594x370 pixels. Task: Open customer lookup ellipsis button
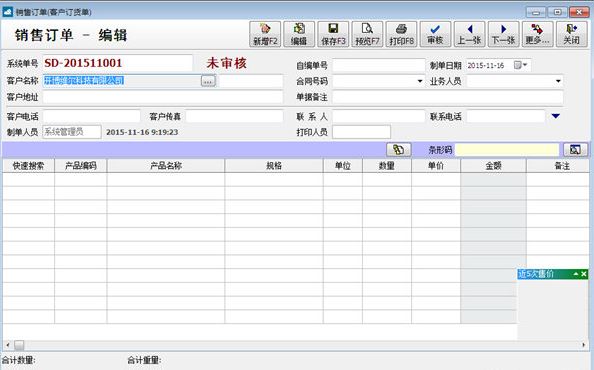tap(208, 81)
